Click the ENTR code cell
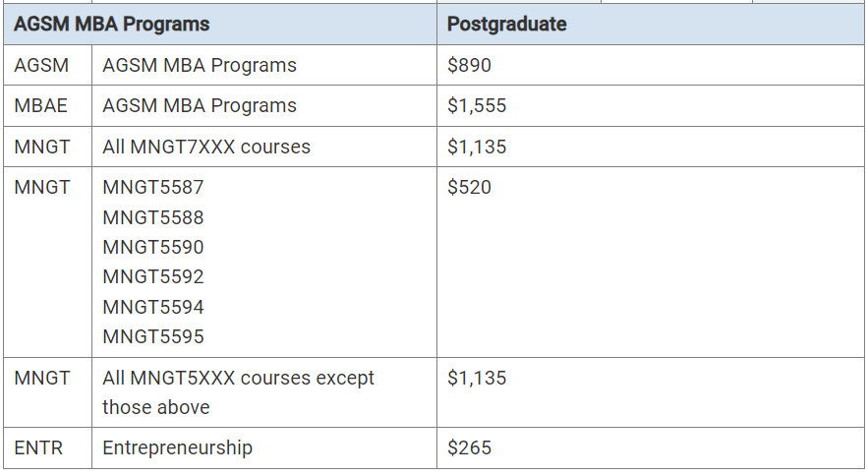The height and width of the screenshot is (475, 868). tap(47, 447)
